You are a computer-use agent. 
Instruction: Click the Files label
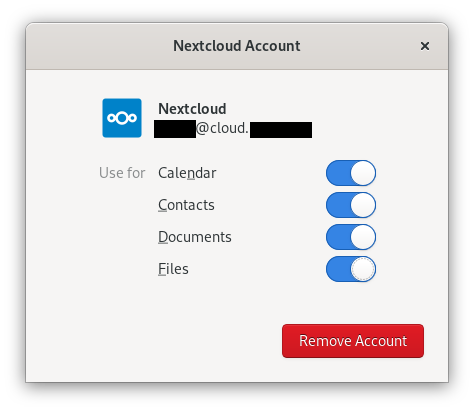click(173, 269)
